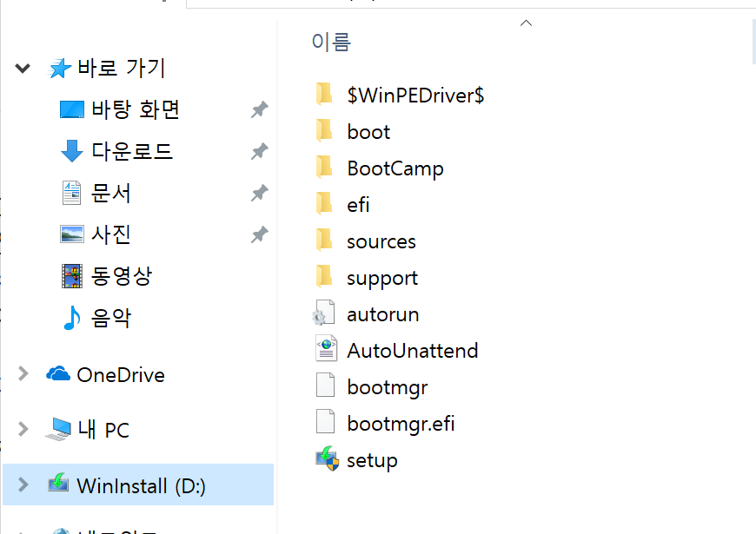
Task: Click the OneDrive cloud icon
Action: [58, 373]
